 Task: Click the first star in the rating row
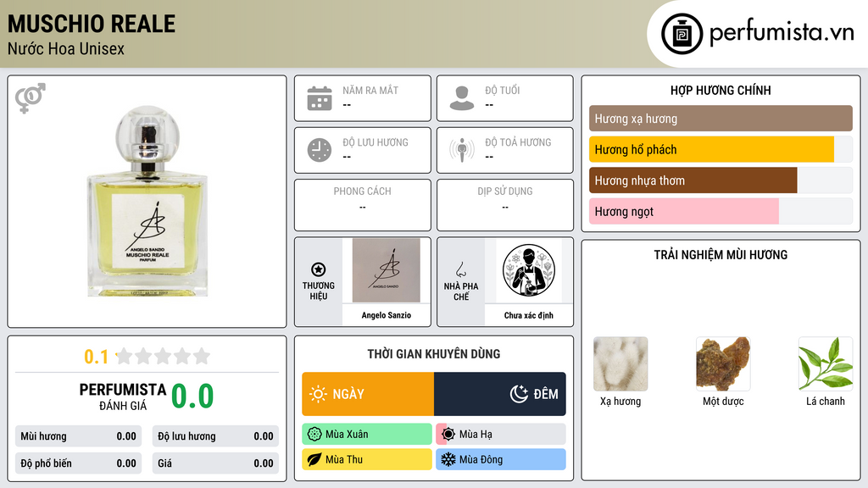click(125, 356)
